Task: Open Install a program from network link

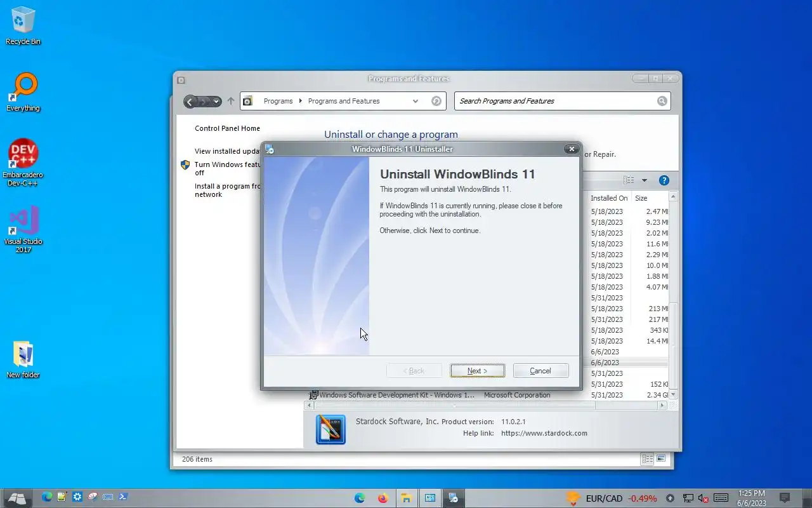Action: pyautogui.click(x=228, y=190)
